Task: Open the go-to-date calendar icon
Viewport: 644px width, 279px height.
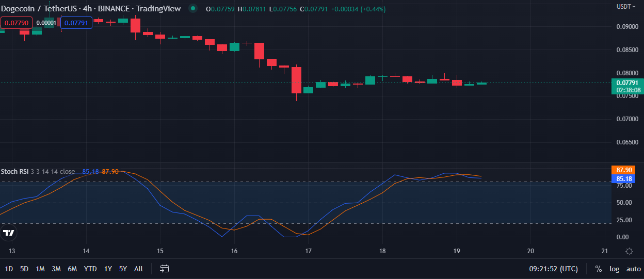Action: coord(165,269)
